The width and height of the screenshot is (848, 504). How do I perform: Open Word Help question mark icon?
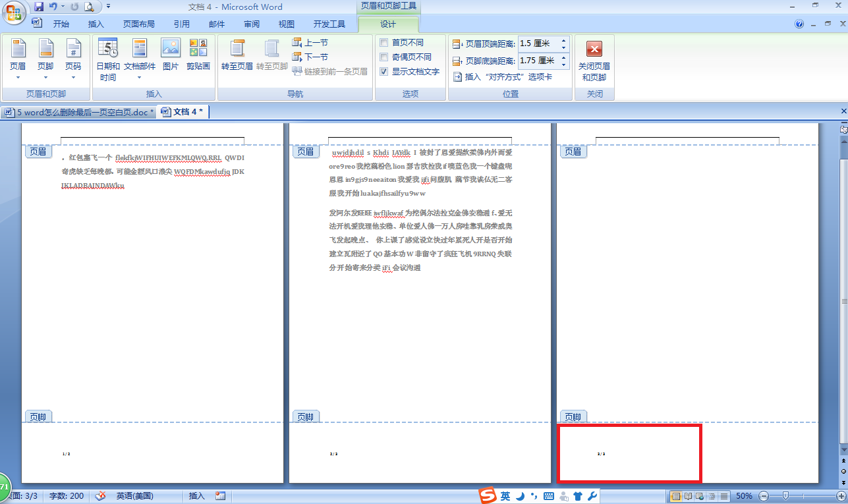[x=799, y=24]
